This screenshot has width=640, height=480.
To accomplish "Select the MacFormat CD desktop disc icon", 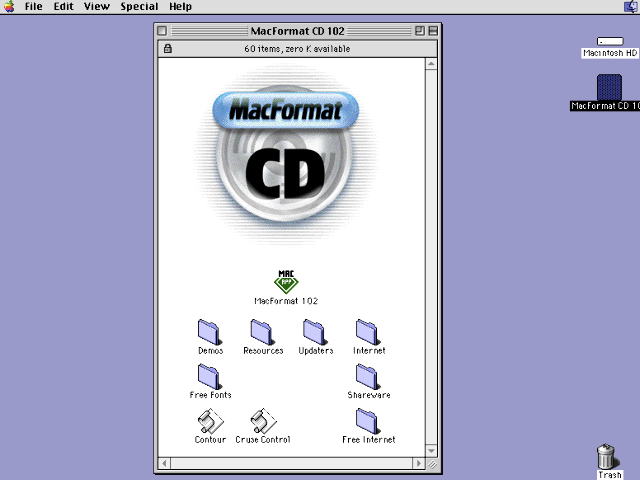I will (x=609, y=87).
